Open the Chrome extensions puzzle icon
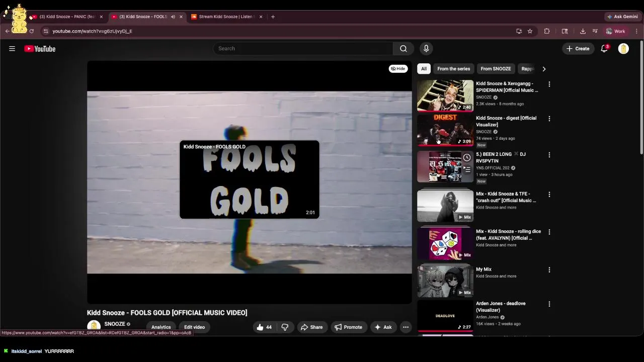 547,31
